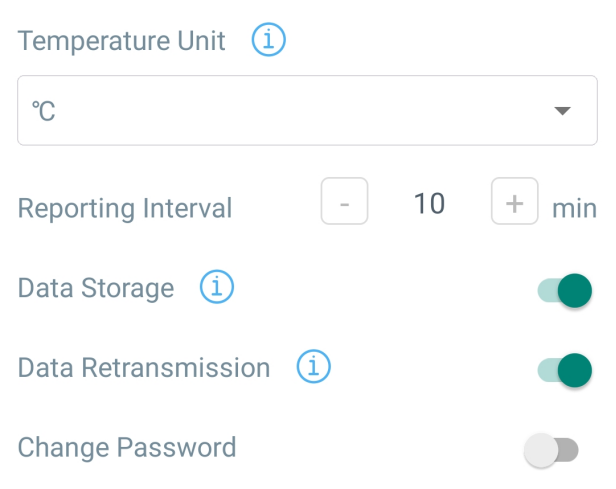Click the grey knob of Change Password switch

pos(541,450)
